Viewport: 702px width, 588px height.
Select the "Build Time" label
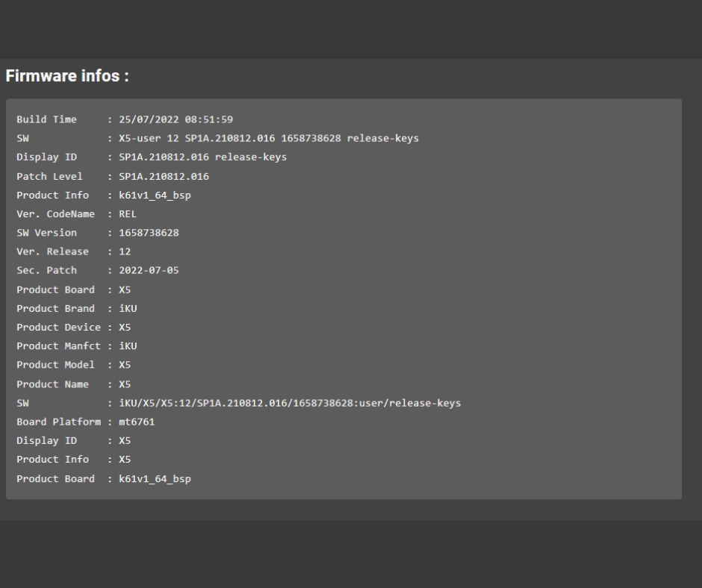[46, 119]
